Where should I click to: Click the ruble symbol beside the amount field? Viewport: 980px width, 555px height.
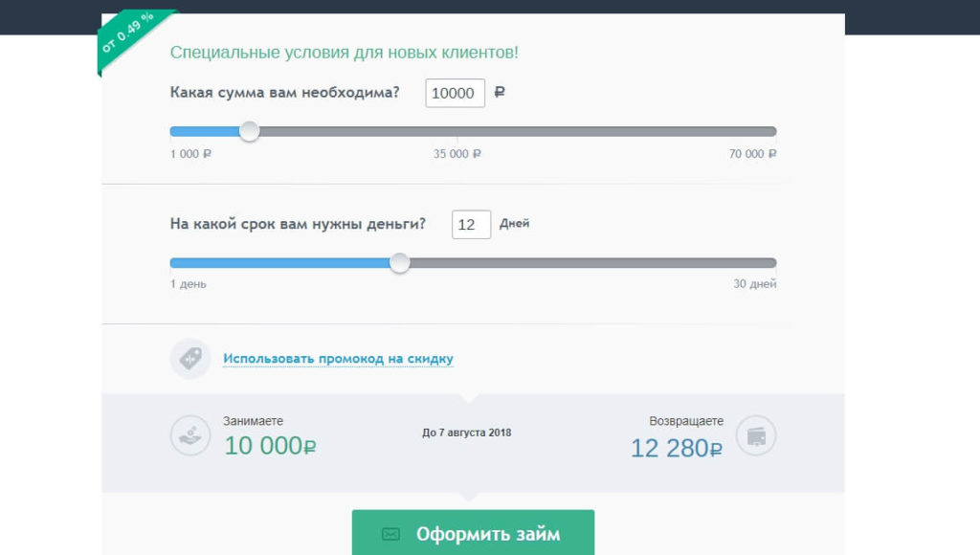(x=498, y=93)
